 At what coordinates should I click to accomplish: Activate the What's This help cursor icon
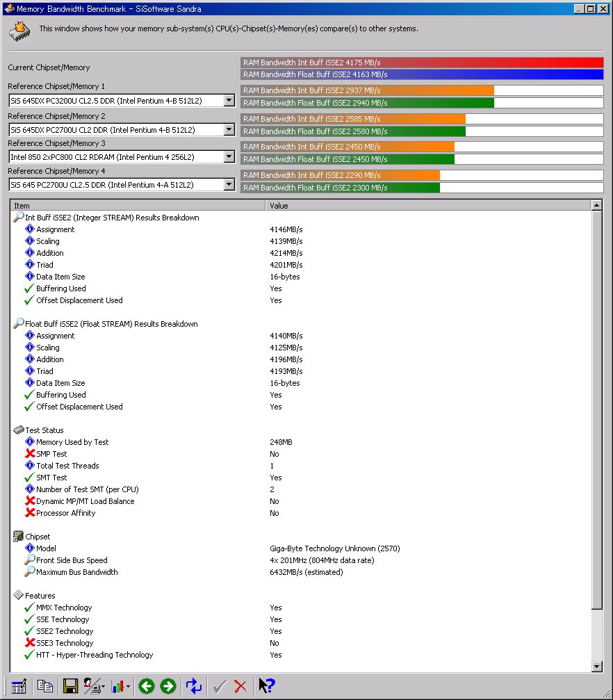pyautogui.click(x=267, y=685)
